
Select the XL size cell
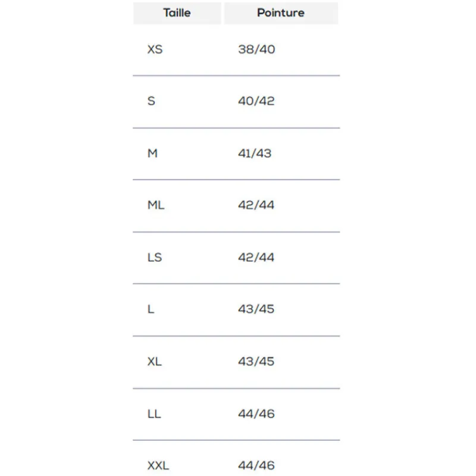tap(155, 362)
